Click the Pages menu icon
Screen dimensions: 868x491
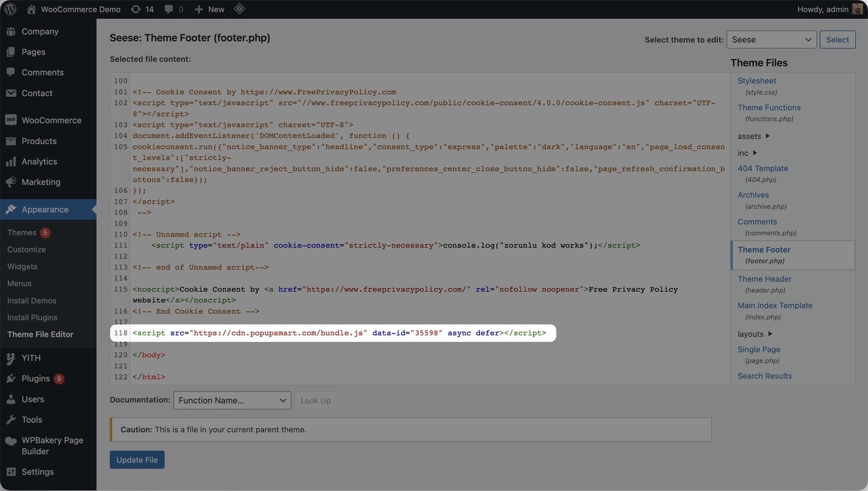coord(11,52)
